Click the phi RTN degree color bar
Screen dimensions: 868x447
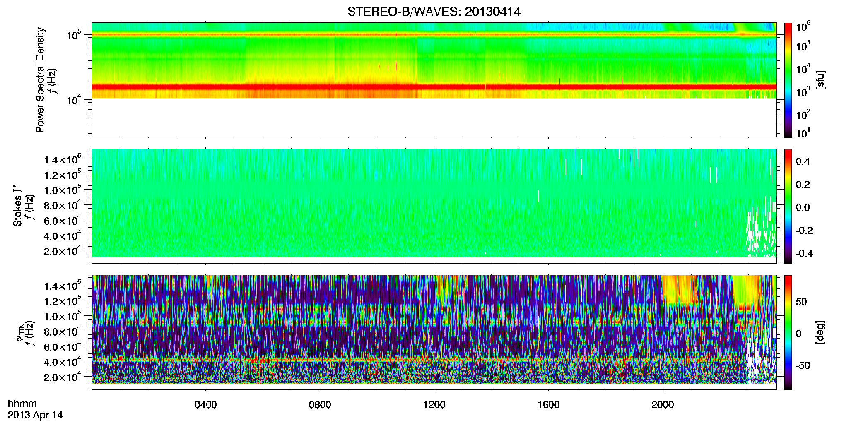788,332
